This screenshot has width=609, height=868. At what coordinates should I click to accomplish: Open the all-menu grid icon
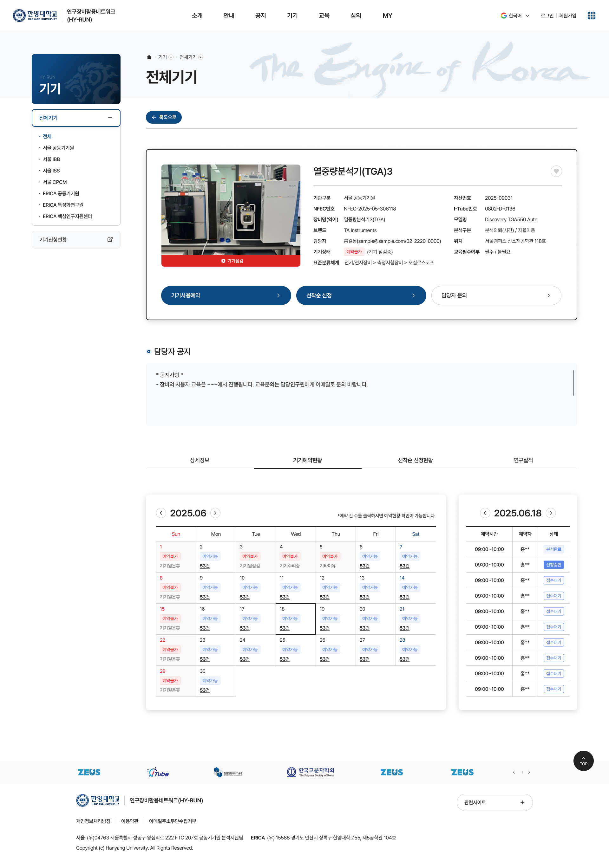(x=591, y=16)
